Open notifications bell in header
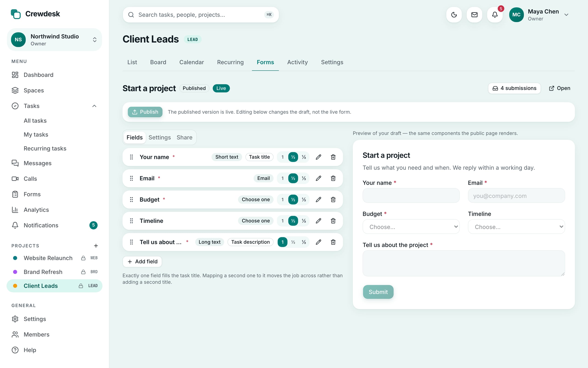 (495, 14)
